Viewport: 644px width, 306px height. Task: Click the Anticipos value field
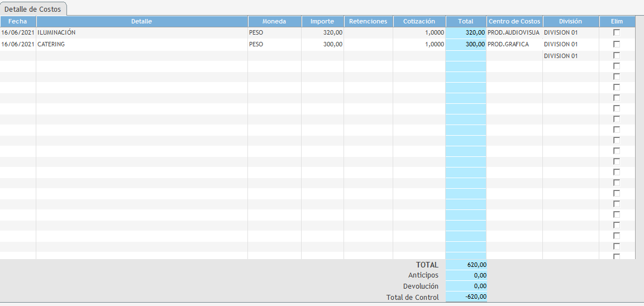pos(466,275)
